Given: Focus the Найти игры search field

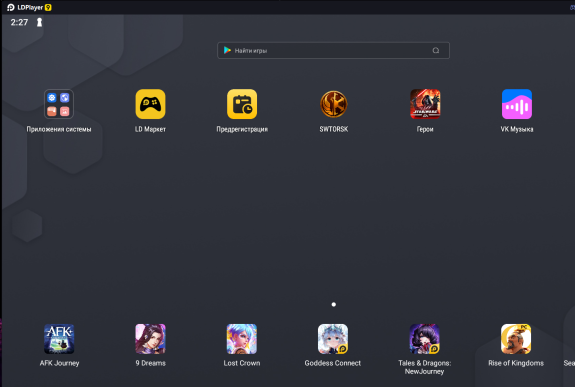Looking at the screenshot, I should (x=333, y=51).
